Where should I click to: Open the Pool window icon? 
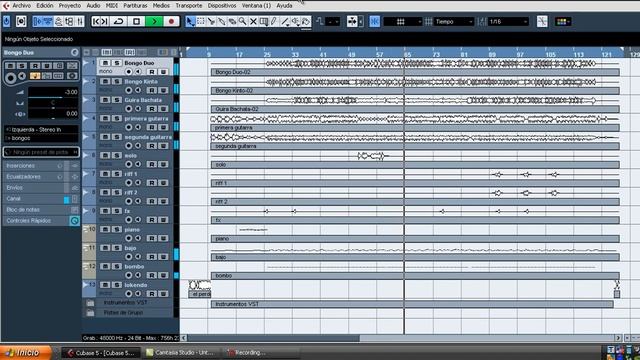[69, 22]
